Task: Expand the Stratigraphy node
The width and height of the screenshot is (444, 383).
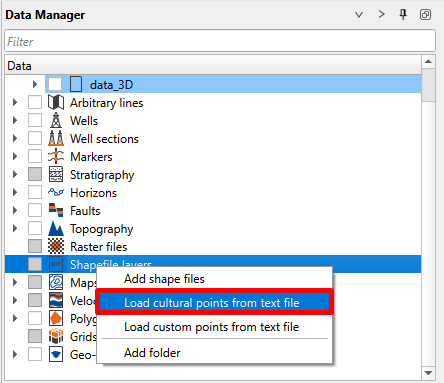Action: (x=15, y=174)
